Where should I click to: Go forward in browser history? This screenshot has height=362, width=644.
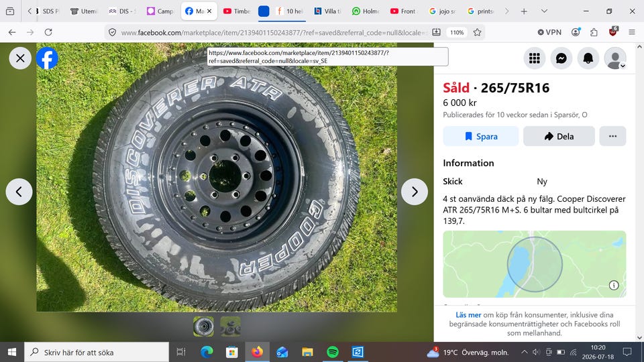click(30, 32)
